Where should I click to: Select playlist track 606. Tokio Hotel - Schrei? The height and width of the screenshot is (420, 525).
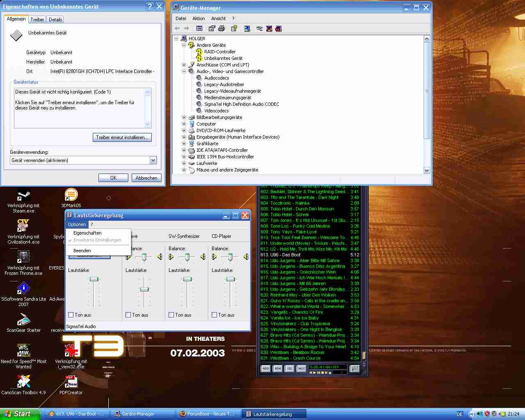pyautogui.click(x=310, y=215)
